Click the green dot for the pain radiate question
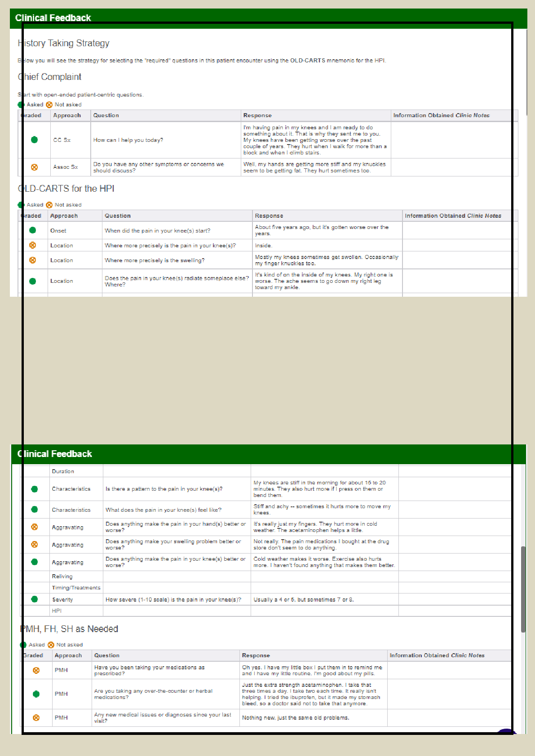535x756 pixels. (33, 281)
